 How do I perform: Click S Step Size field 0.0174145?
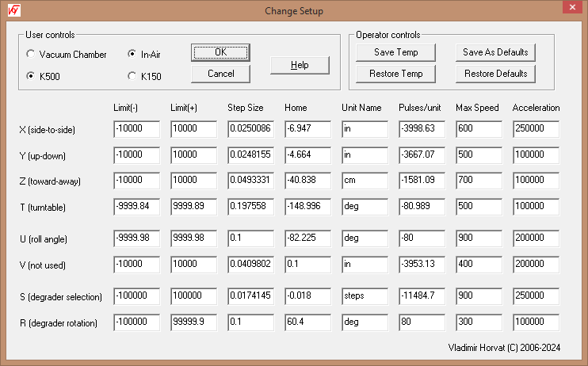251,296
